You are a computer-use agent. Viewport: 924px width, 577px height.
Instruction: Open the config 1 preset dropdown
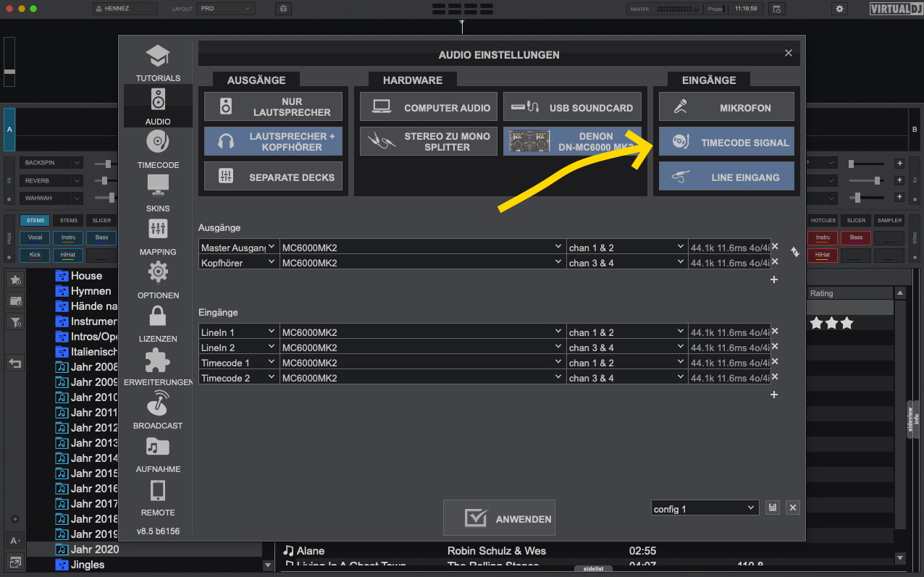[x=705, y=508]
